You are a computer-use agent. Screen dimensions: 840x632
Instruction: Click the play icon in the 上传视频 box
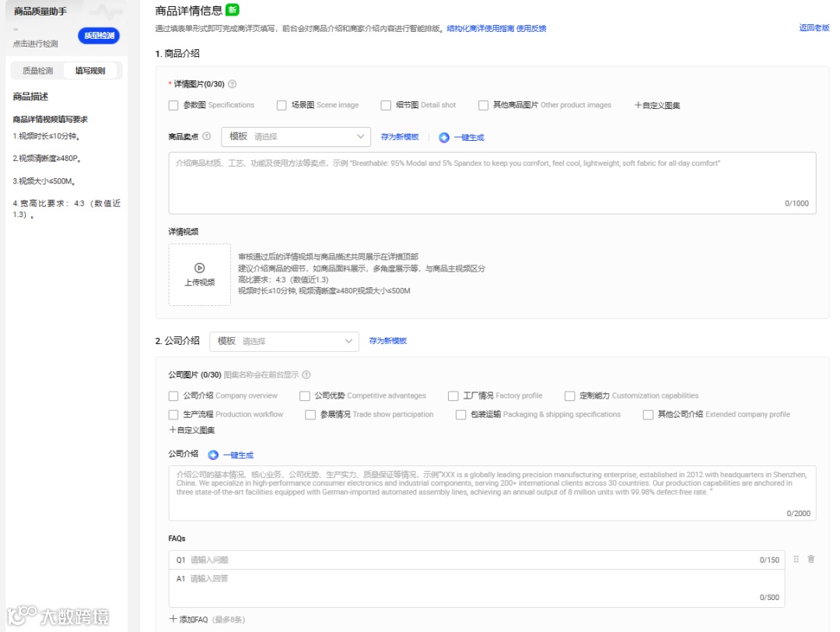tap(199, 268)
